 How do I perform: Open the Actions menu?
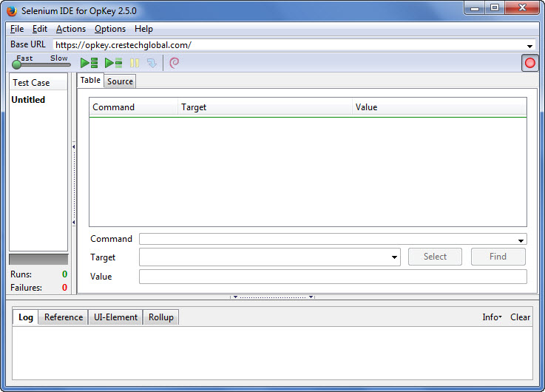click(71, 29)
